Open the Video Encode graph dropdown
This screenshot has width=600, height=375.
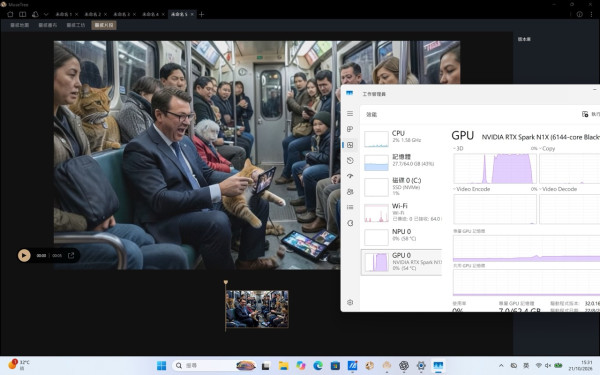click(471, 189)
